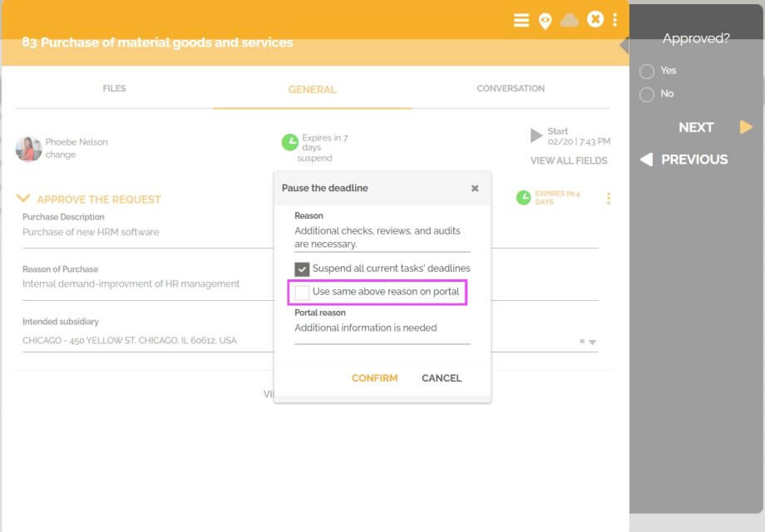The height and width of the screenshot is (532, 765).
Task: Enable Use same above reason on portal
Action: pyautogui.click(x=302, y=293)
